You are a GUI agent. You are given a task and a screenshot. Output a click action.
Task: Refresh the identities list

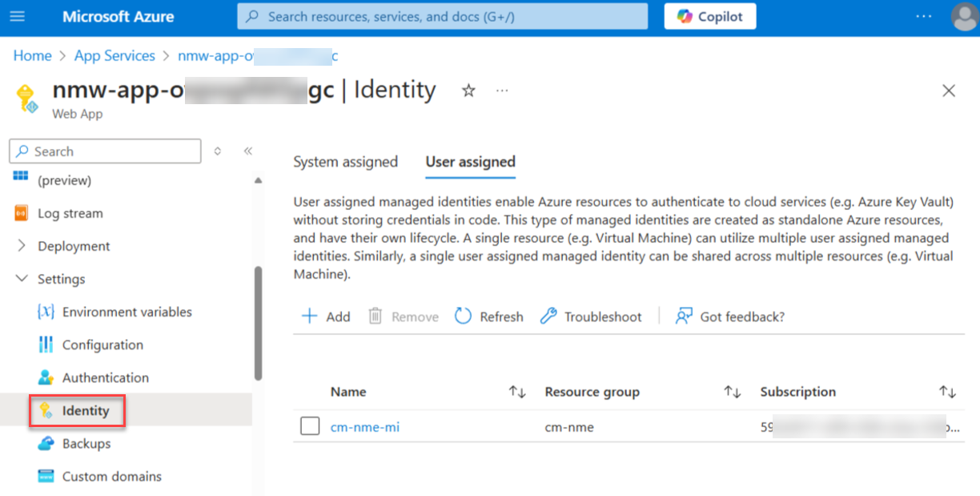click(x=489, y=317)
